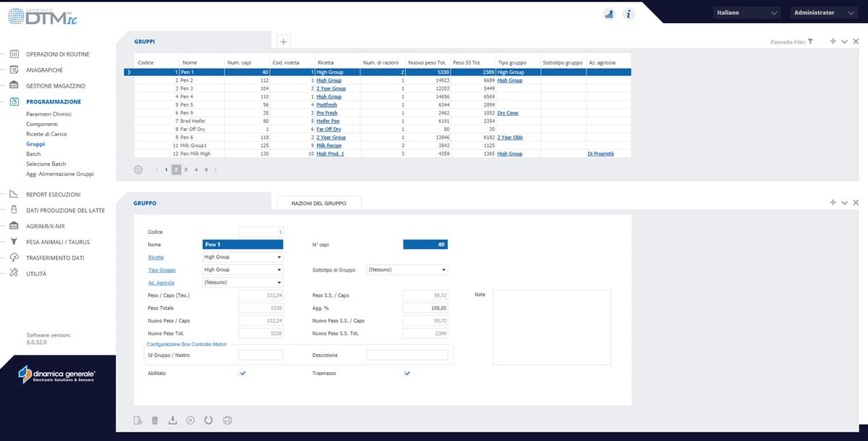Click the Postfresh recipe link

tap(327, 105)
